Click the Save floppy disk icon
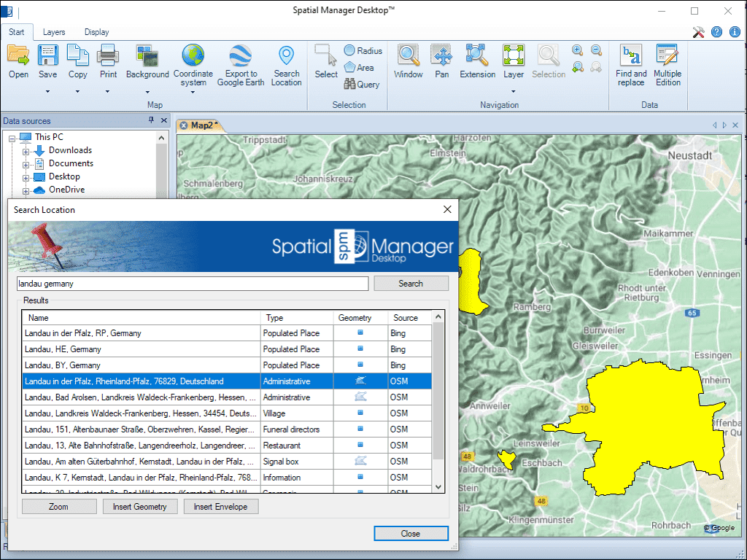 (47, 55)
